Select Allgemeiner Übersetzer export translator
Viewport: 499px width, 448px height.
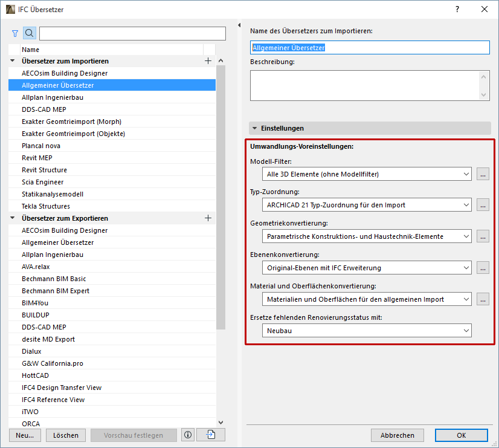112,242
